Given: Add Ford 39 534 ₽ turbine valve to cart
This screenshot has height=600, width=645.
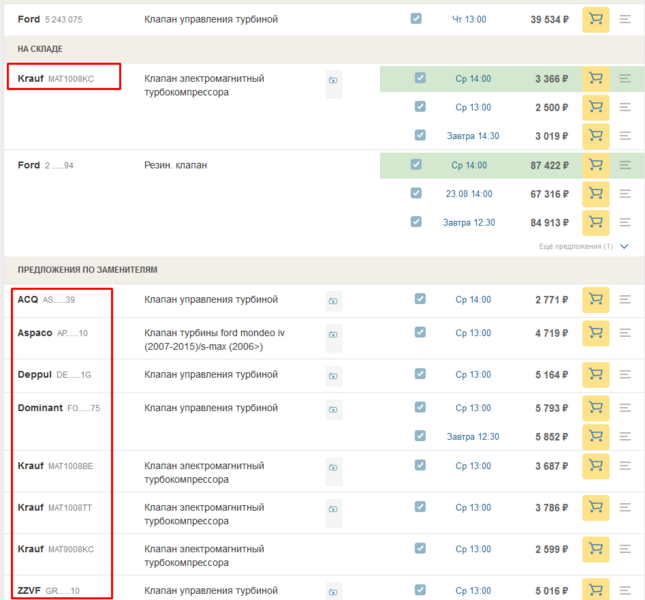Looking at the screenshot, I should click(x=596, y=19).
